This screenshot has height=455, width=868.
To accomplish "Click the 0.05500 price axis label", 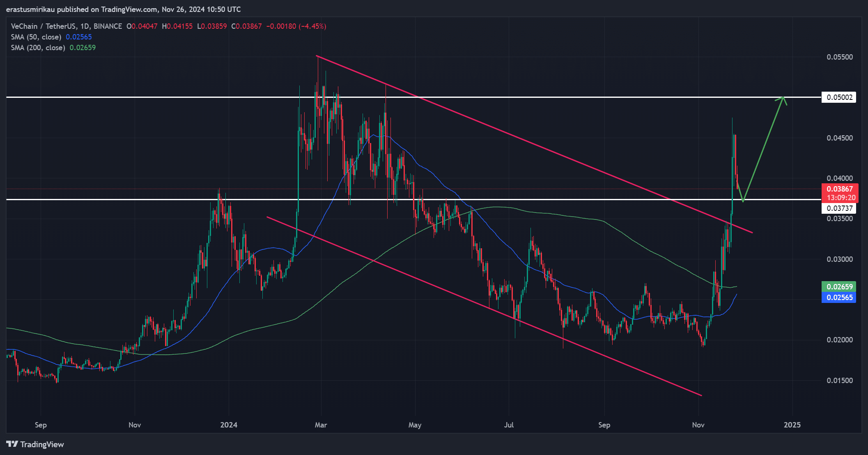I will click(x=840, y=57).
